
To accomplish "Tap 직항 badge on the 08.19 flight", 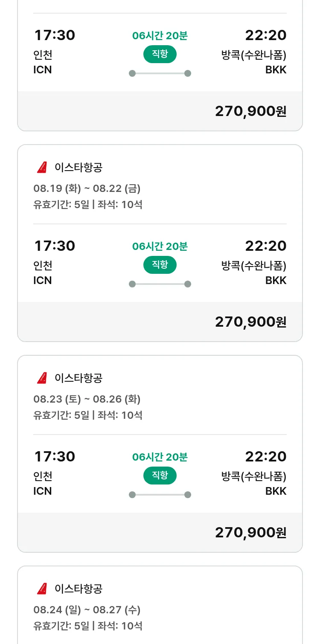I will click(x=160, y=265).
